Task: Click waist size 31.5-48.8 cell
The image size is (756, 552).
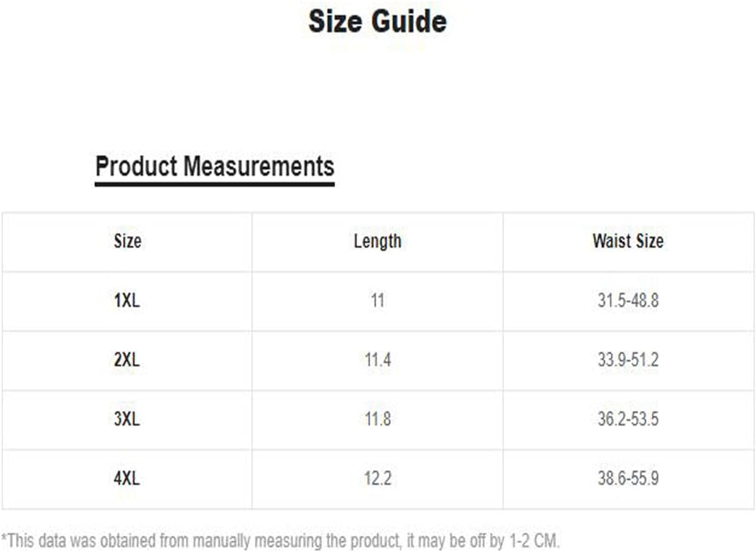Action: point(628,300)
